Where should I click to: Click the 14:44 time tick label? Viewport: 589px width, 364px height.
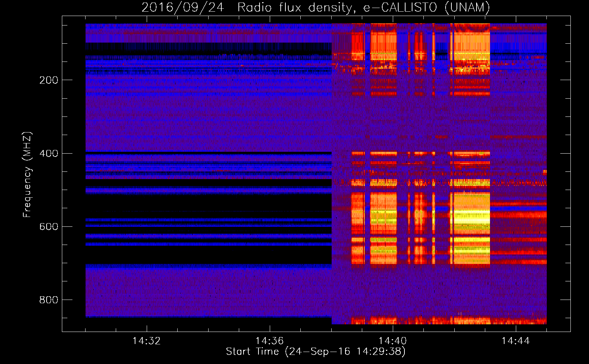point(515,341)
